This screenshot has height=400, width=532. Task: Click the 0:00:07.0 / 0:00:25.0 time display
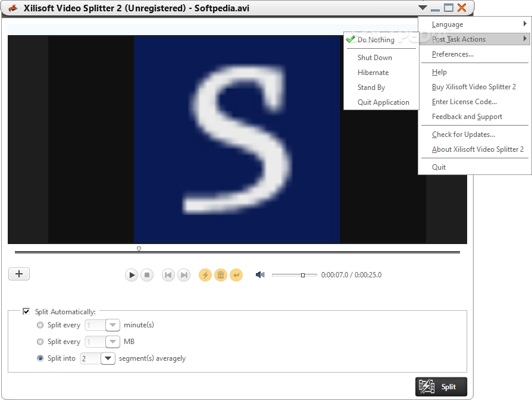[x=351, y=275]
